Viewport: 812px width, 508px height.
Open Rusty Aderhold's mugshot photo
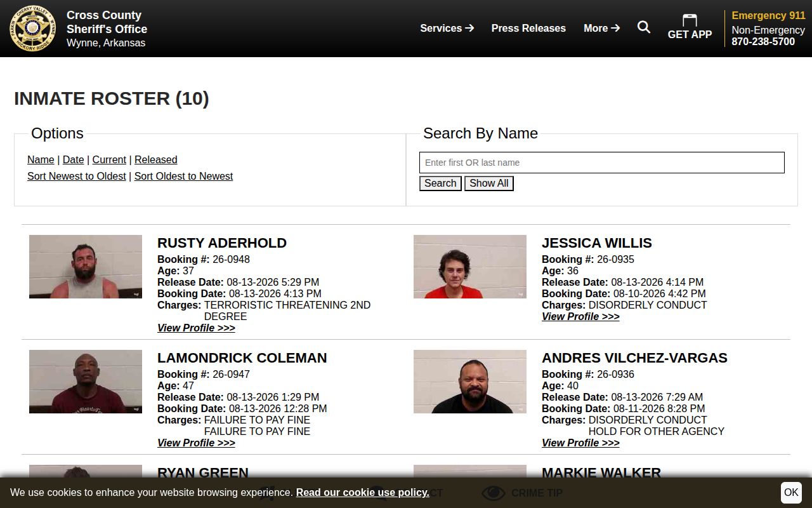(86, 267)
